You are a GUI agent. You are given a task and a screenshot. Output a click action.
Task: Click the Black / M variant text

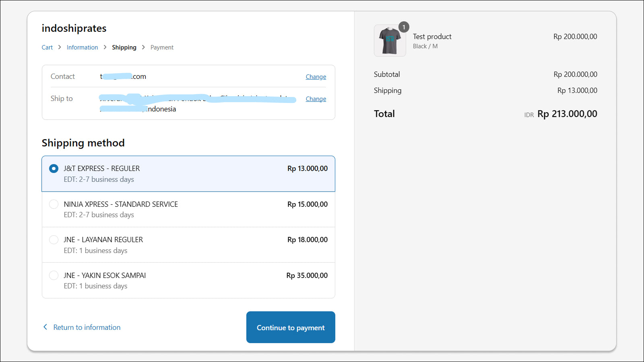coord(425,46)
